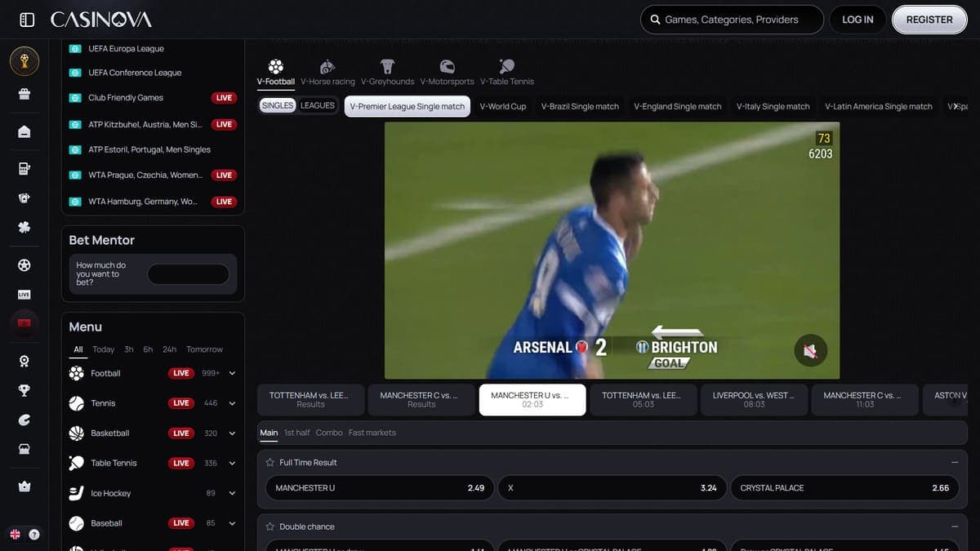Viewport: 980px width, 551px height.
Task: Open the gold trophy sidebar icon
Action: 24,60
